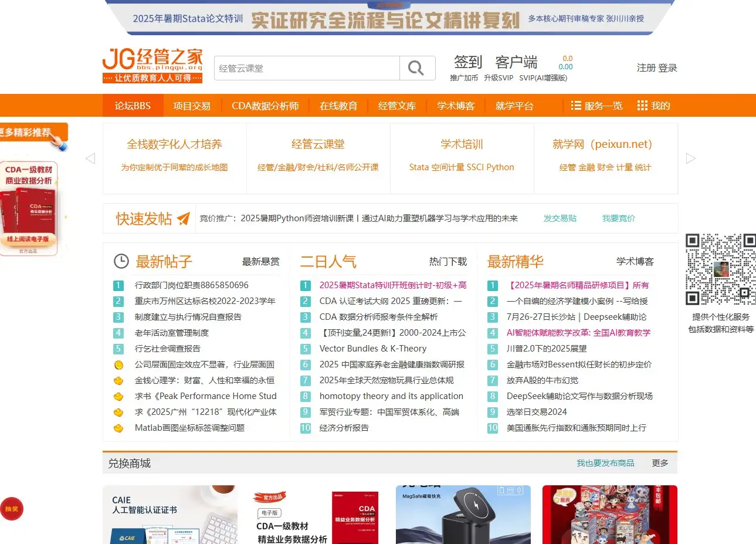Click the red 抽奖 lottery icon on the left
This screenshot has width=756, height=544.
point(12,509)
